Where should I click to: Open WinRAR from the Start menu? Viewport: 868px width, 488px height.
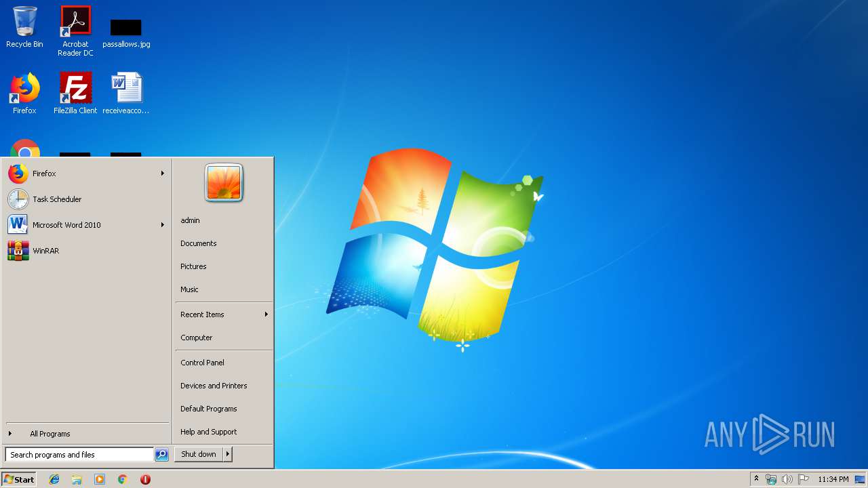(x=87, y=251)
